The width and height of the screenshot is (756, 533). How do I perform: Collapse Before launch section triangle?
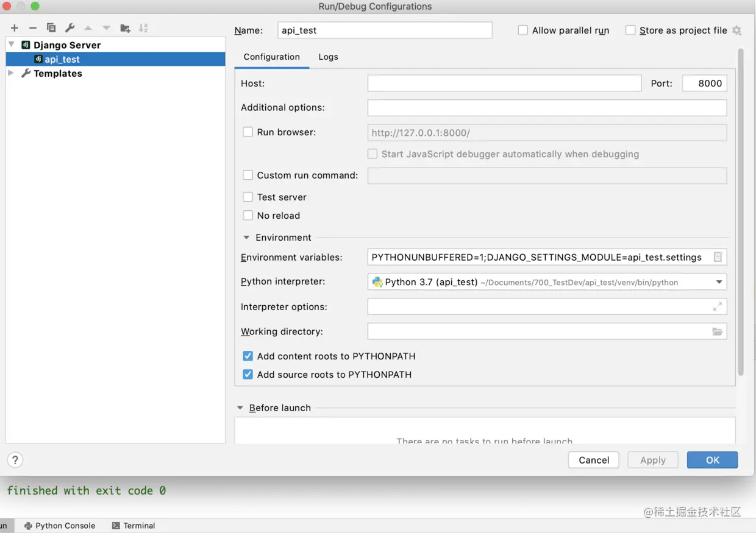click(x=240, y=408)
